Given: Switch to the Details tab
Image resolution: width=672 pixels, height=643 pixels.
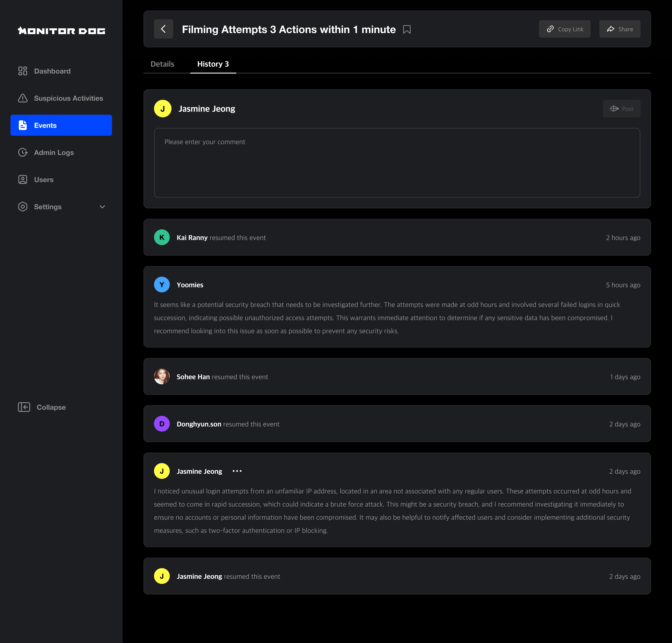Looking at the screenshot, I should coord(162,64).
